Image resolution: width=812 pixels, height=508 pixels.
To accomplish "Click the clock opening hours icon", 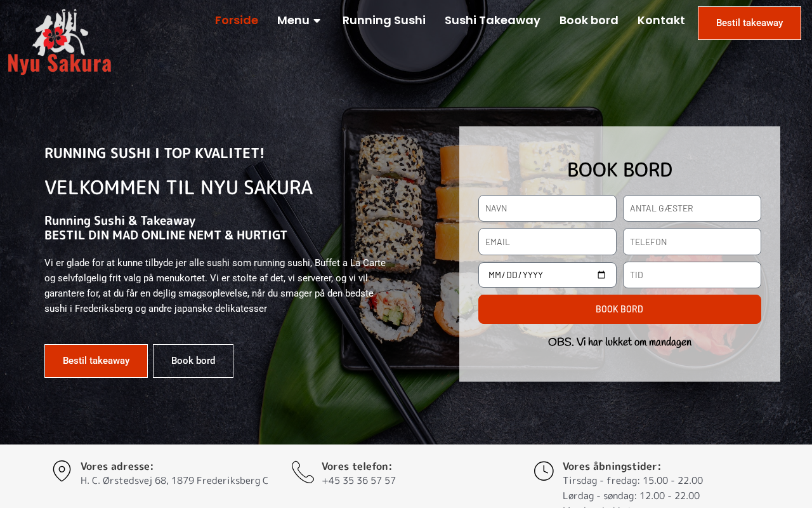I will 544,471.
